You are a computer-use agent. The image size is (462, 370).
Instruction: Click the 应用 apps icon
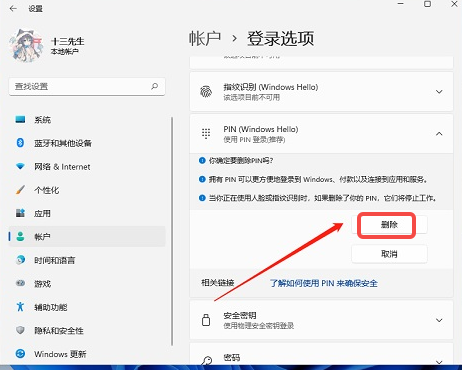coord(20,213)
